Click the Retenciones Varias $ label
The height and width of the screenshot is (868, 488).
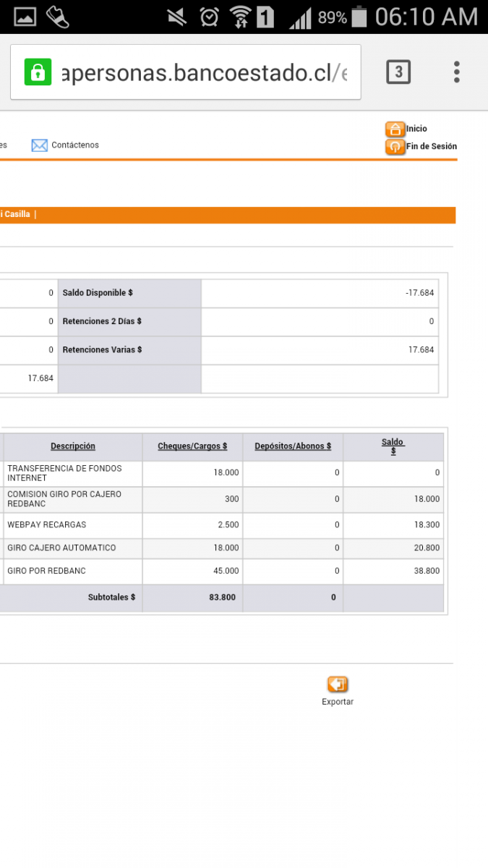[102, 349]
